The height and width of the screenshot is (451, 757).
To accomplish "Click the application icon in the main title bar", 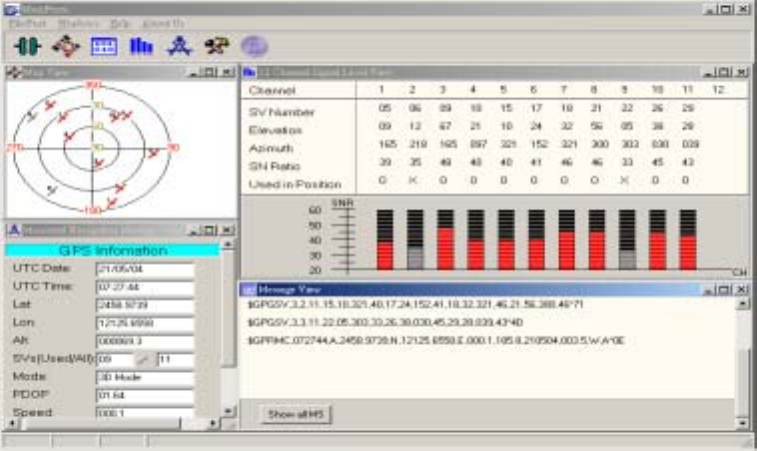I will (x=12, y=9).
